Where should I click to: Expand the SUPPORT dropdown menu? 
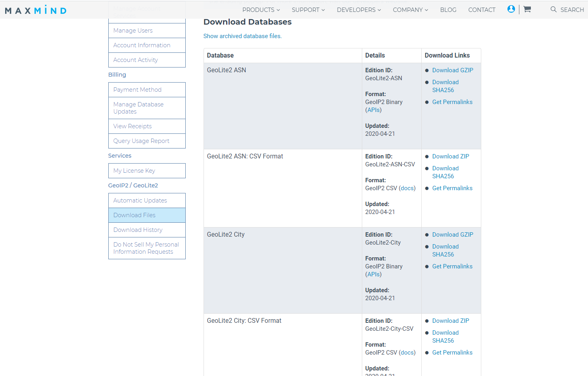click(x=308, y=10)
